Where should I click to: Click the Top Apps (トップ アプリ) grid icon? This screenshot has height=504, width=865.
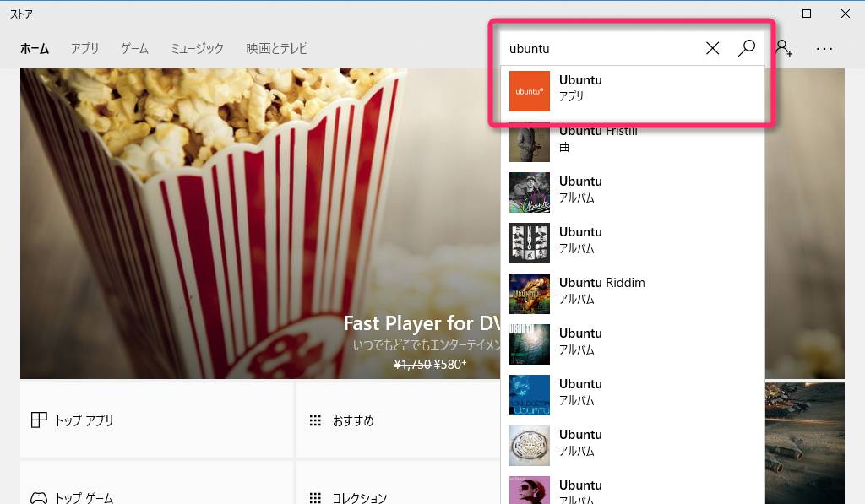click(39, 420)
